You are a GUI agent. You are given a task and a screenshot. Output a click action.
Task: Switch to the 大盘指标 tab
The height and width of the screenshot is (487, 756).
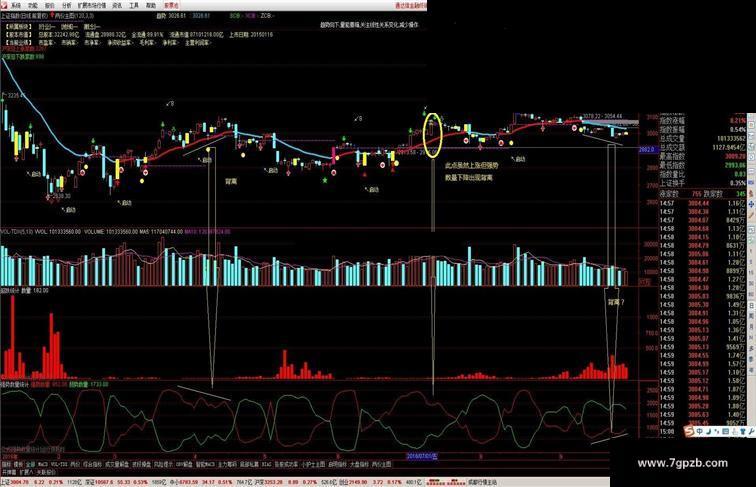[x=358, y=464]
